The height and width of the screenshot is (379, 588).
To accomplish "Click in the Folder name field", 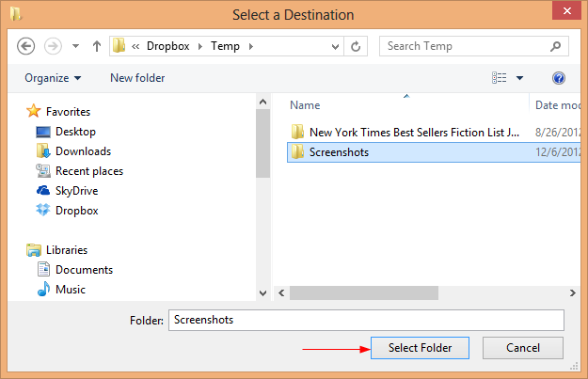I will point(366,320).
